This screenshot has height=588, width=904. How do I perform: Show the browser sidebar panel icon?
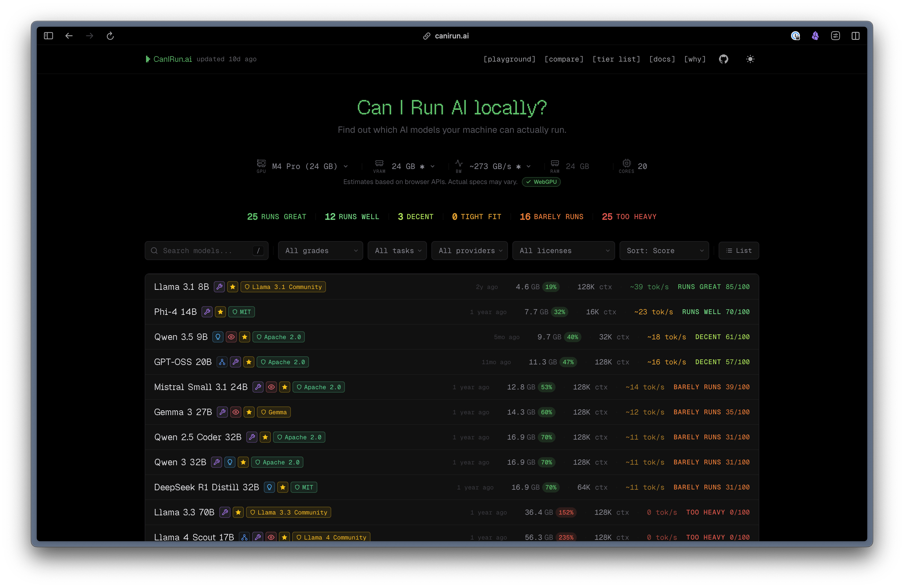(48, 36)
